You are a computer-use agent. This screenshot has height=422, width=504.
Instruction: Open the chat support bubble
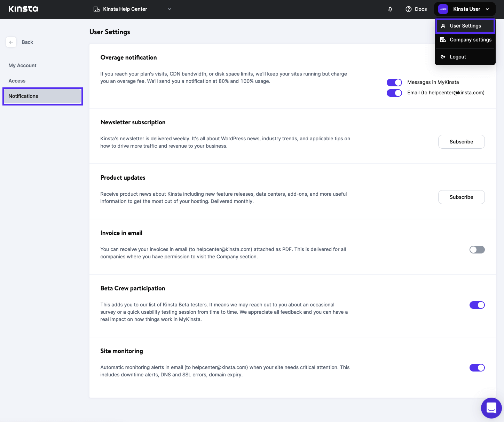pyautogui.click(x=491, y=408)
